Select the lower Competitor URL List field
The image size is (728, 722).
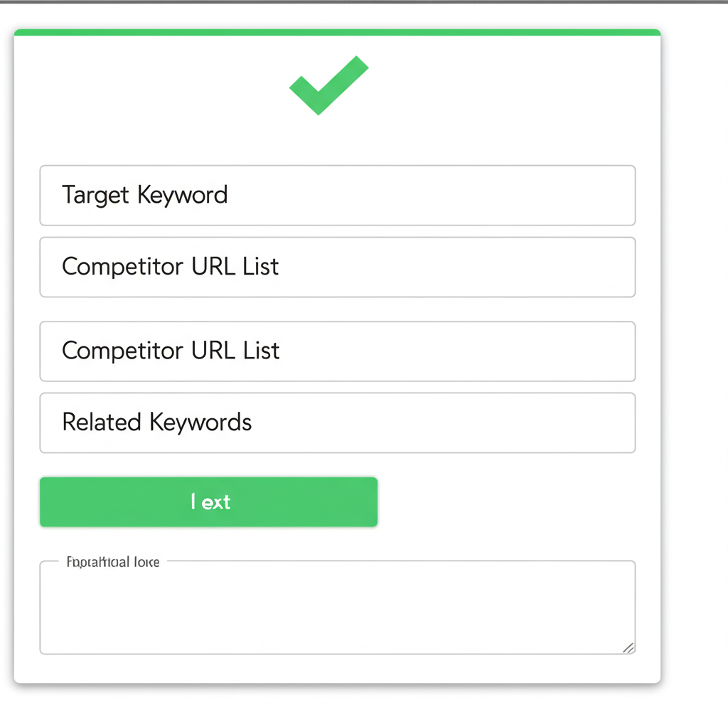tap(337, 351)
